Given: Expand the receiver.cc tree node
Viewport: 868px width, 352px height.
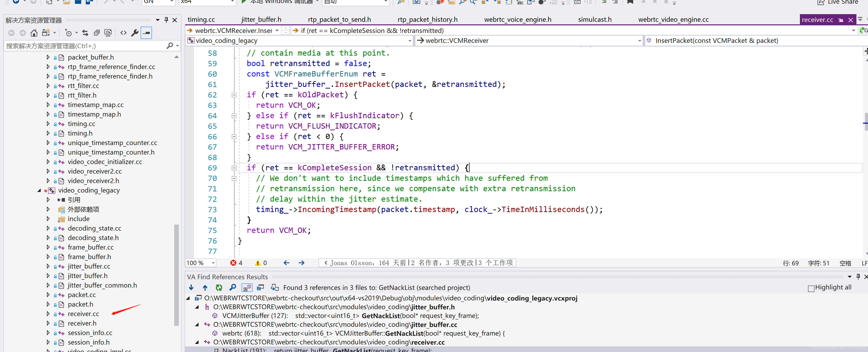Looking at the screenshot, I should (x=48, y=314).
